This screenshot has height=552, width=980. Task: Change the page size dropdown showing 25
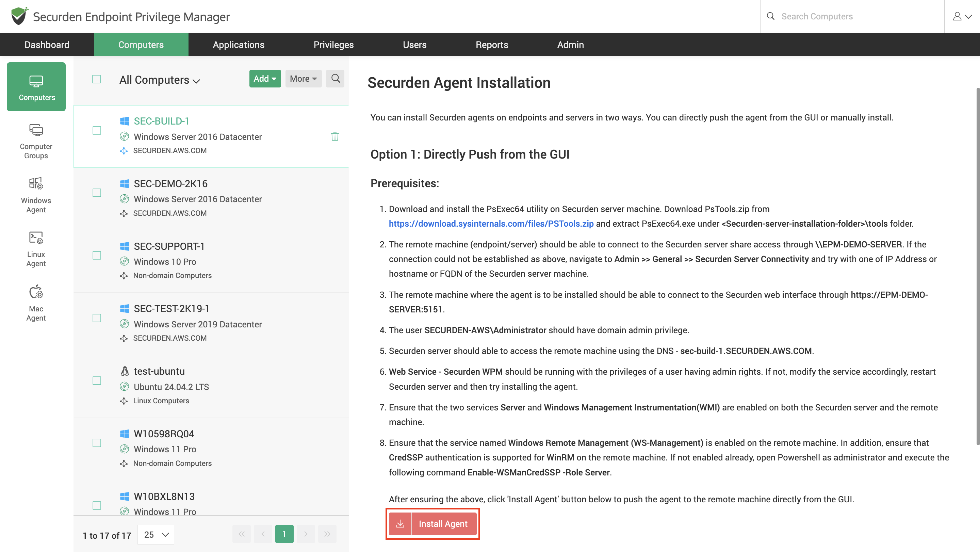click(x=156, y=535)
